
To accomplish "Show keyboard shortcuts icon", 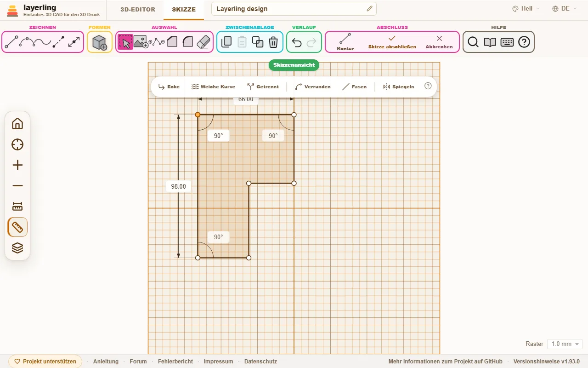I will tap(507, 42).
